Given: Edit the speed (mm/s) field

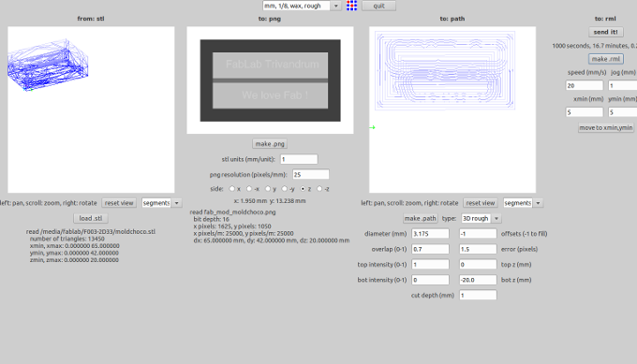Looking at the screenshot, I should (585, 86).
